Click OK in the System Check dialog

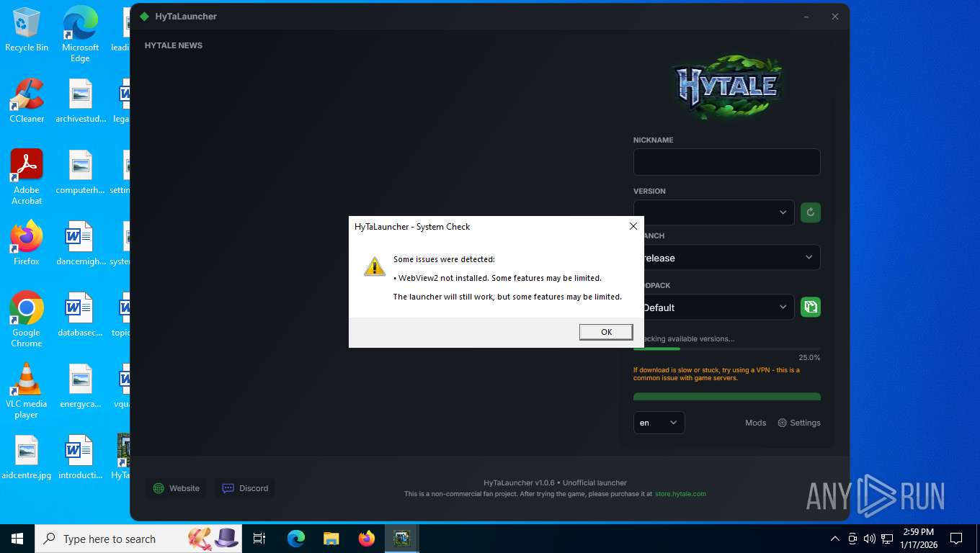pyautogui.click(x=606, y=332)
